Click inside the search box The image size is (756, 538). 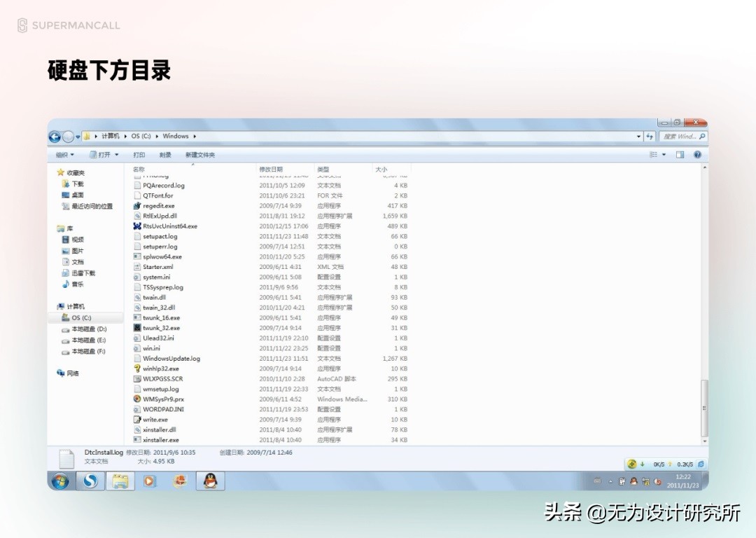[x=682, y=136]
